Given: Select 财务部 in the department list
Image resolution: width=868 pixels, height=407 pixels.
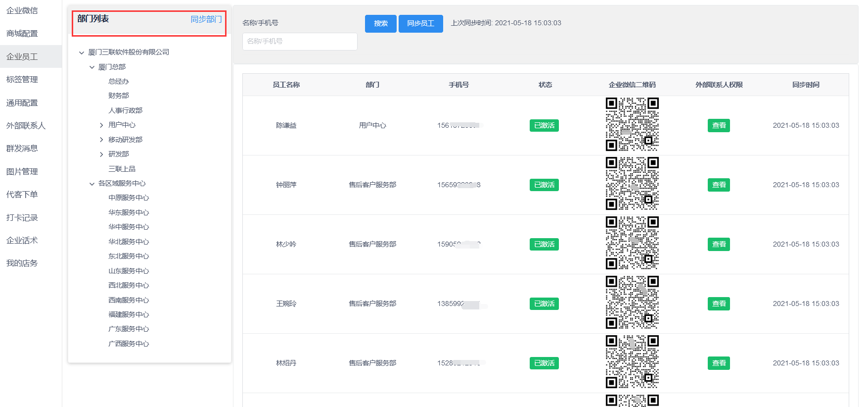Looking at the screenshot, I should (119, 96).
